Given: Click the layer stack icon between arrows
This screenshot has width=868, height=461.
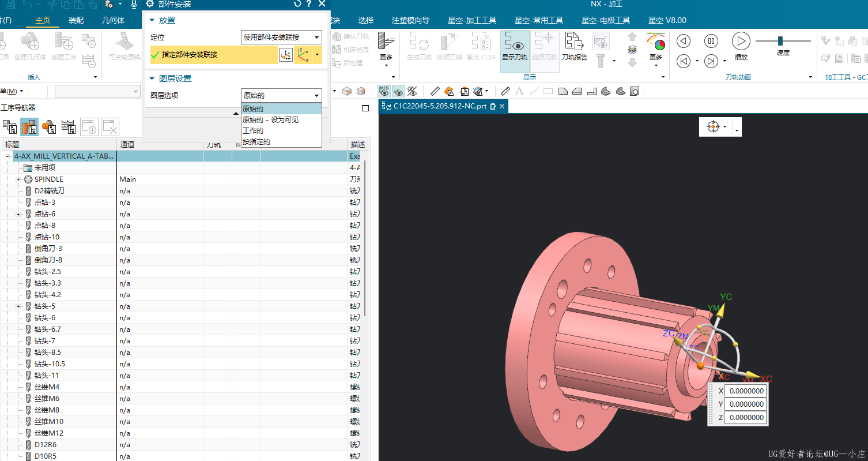Looking at the screenshot, I should click(x=632, y=49).
